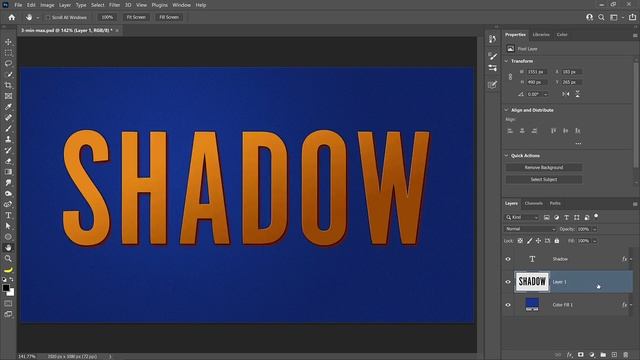Align top edges icon in Properties
Screen dimensions: 640x360
pyautogui.click(x=553, y=131)
